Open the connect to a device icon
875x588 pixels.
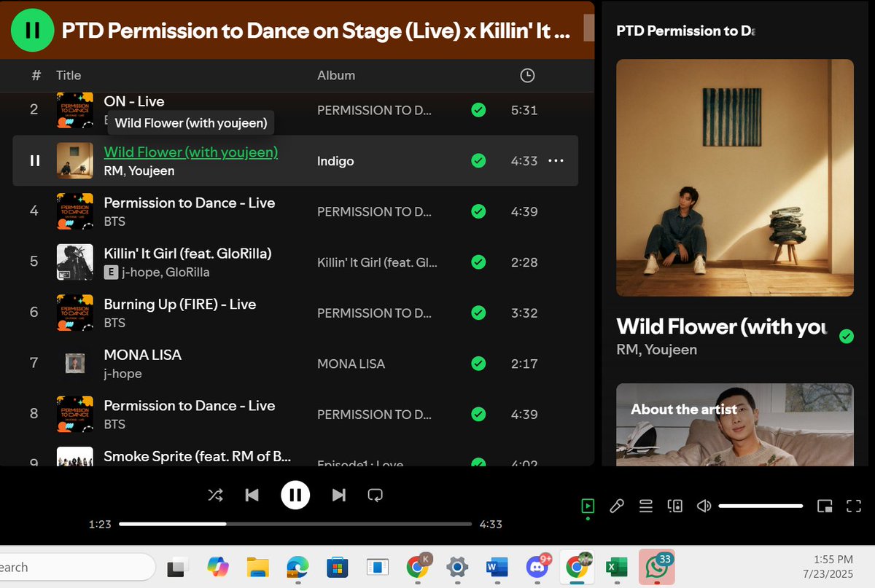(x=675, y=506)
